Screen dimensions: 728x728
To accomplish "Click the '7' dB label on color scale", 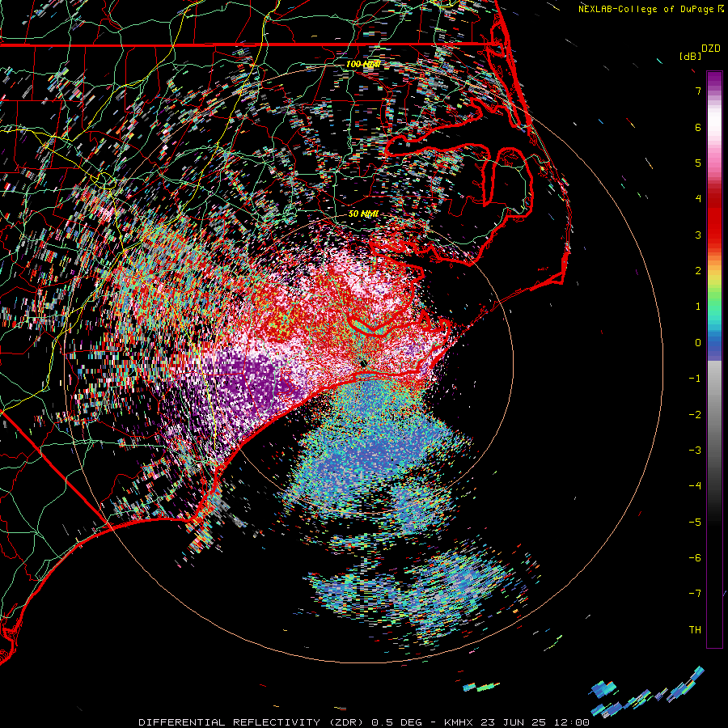I will tap(698, 91).
